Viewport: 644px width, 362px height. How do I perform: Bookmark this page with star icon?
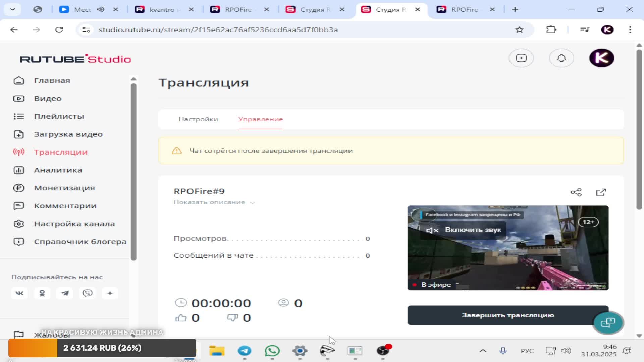click(519, 30)
